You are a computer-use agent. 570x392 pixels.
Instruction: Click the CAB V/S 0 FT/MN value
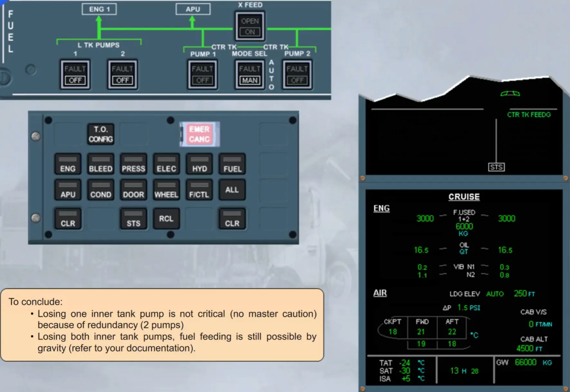click(x=540, y=324)
